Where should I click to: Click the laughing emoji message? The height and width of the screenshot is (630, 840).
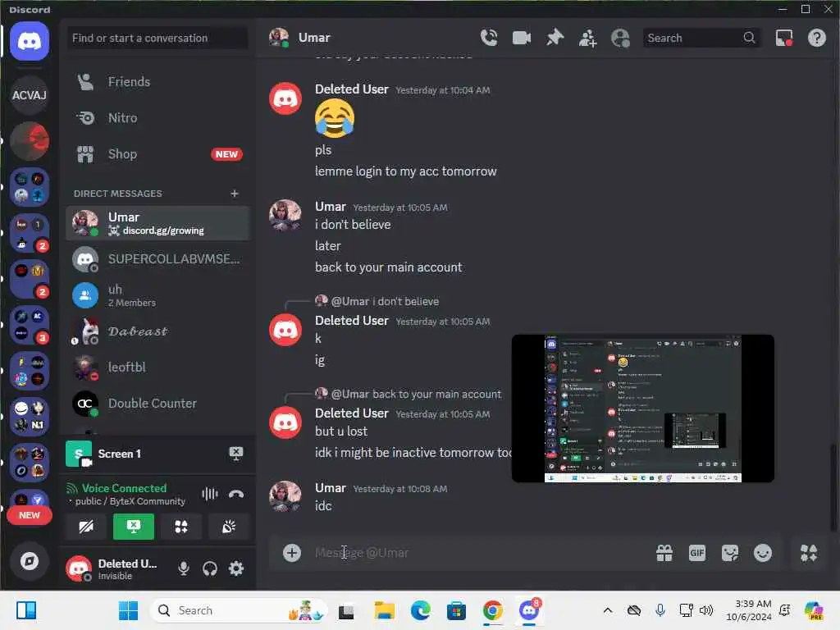point(335,118)
